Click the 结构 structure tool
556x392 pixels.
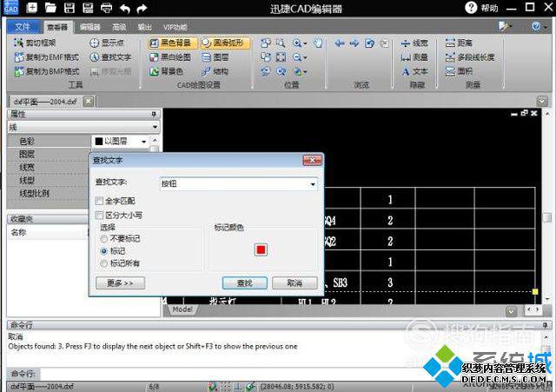point(215,71)
